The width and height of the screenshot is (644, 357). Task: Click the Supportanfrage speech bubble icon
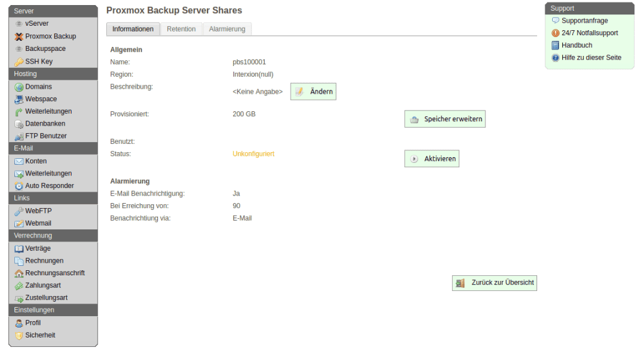tap(555, 21)
